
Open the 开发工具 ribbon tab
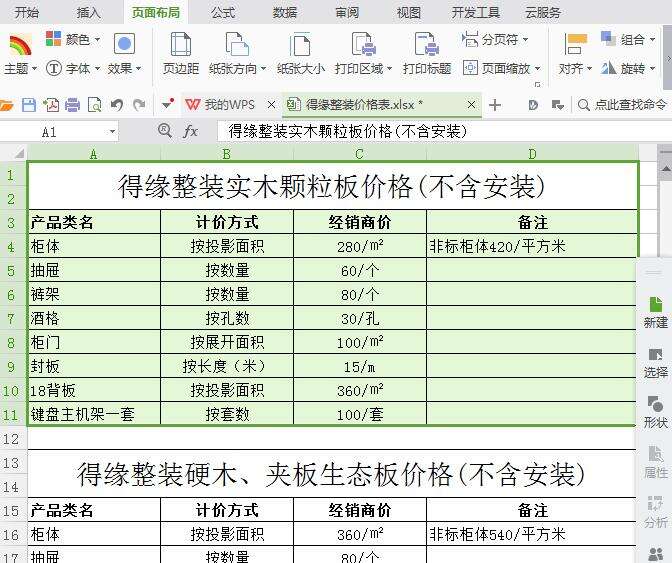point(476,12)
